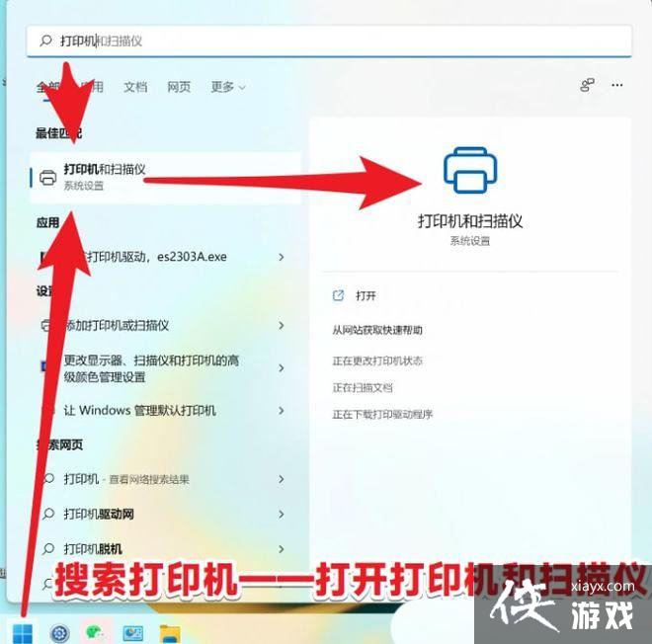Click the search field containing 打印机
This screenshot has height=644, width=652.
coord(329,40)
